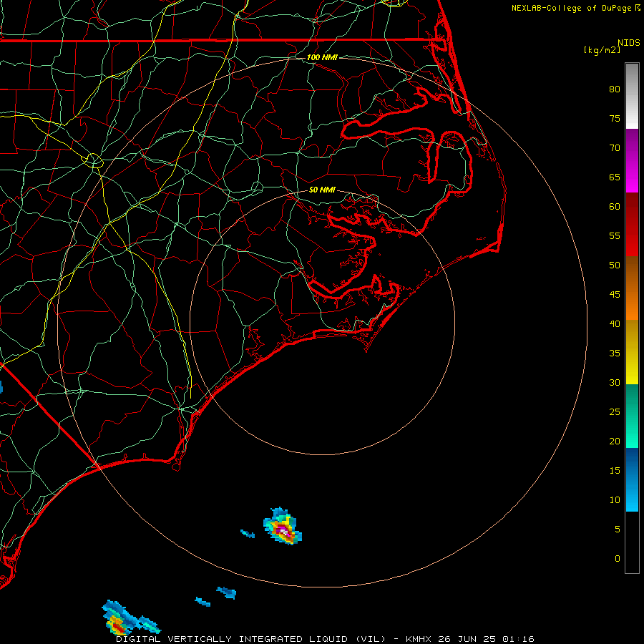Pick the magenta-purple segment of color bar
Viewport: 644px width, 644px height.
632,160
